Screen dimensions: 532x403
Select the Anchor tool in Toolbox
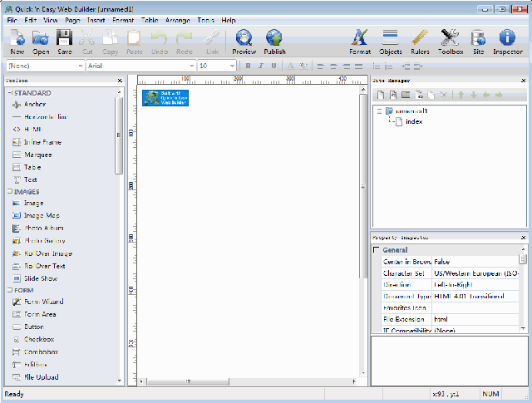pos(29,104)
